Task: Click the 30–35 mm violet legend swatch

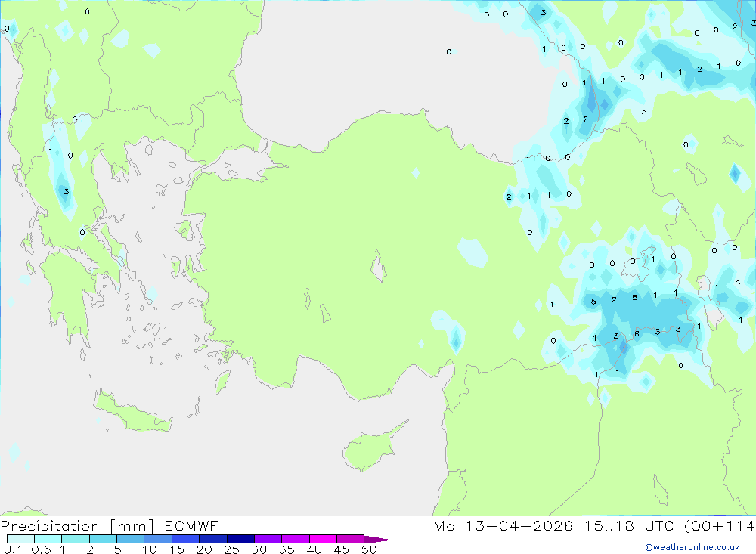Action: [268, 539]
